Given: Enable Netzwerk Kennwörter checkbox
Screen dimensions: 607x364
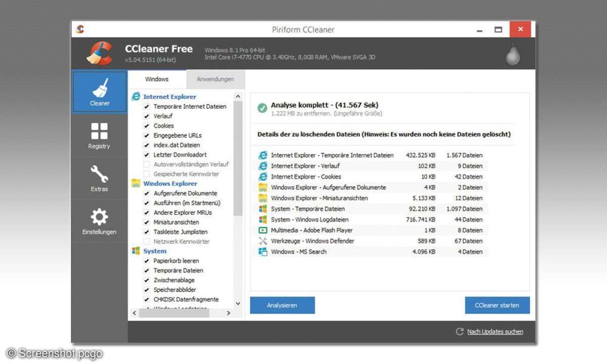Looking at the screenshot, I should coord(147,242).
